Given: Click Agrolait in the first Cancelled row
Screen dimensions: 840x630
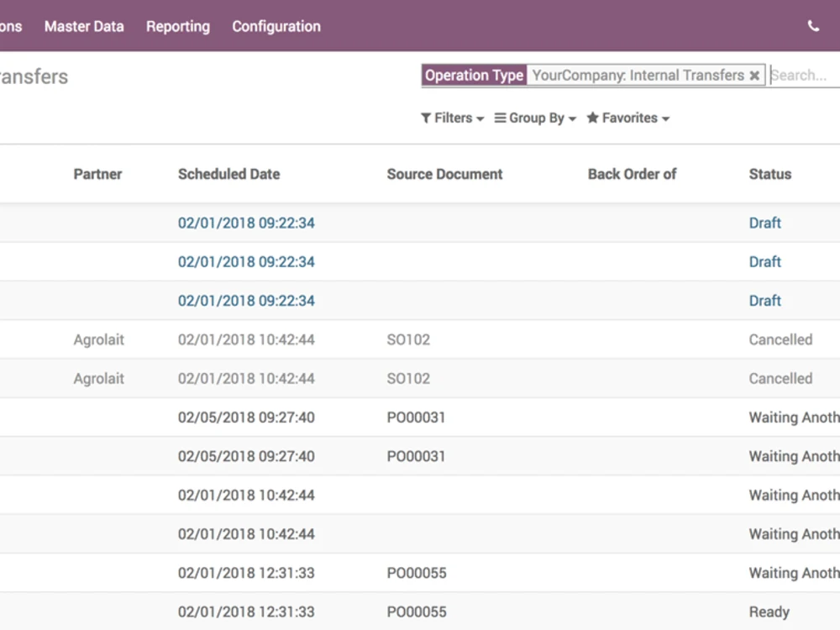Looking at the screenshot, I should pyautogui.click(x=98, y=339).
